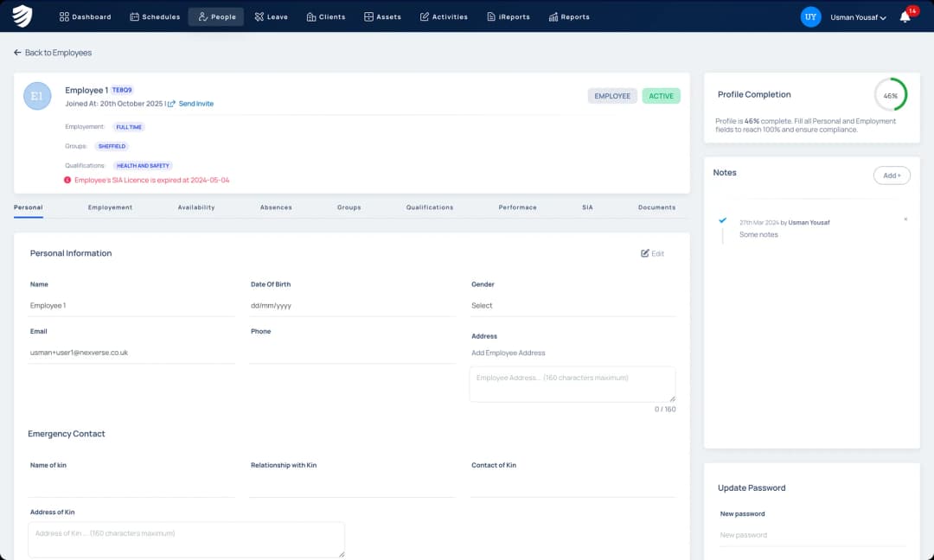Viewport: 934px width, 560px height.
Task: Toggle the checkmark on the note entry
Action: (x=723, y=220)
